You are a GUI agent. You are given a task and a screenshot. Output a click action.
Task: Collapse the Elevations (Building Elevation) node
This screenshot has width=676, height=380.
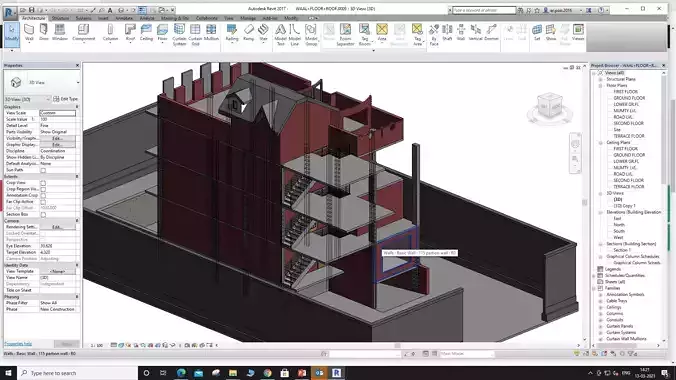(x=601, y=212)
